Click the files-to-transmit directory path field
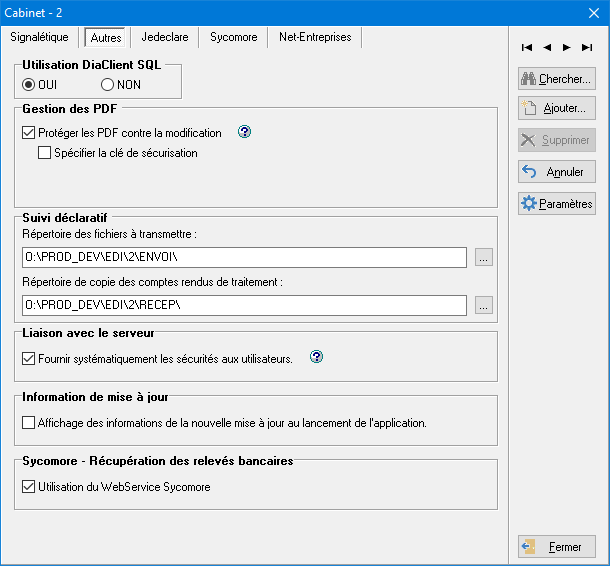Viewport: 610px width, 566px height. coord(244,258)
